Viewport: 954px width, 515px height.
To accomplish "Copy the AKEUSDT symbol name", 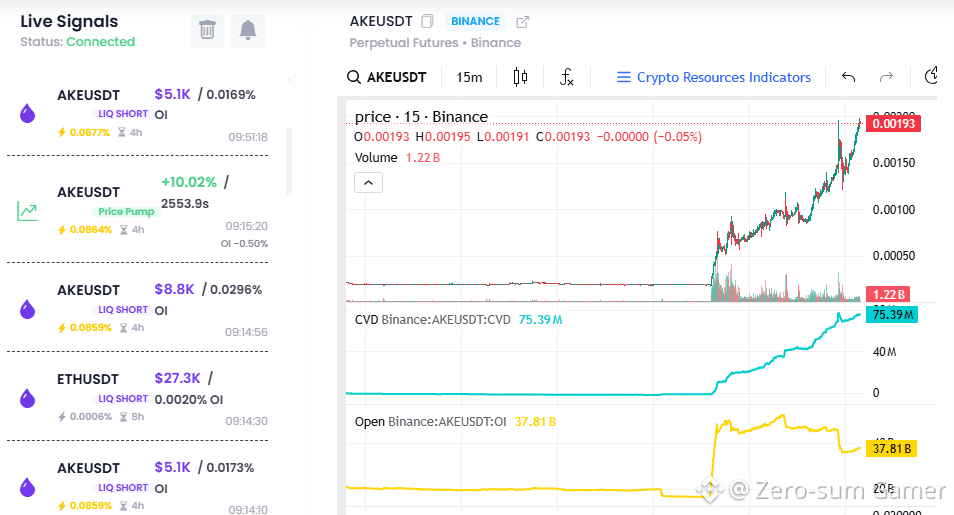I will pyautogui.click(x=427, y=21).
